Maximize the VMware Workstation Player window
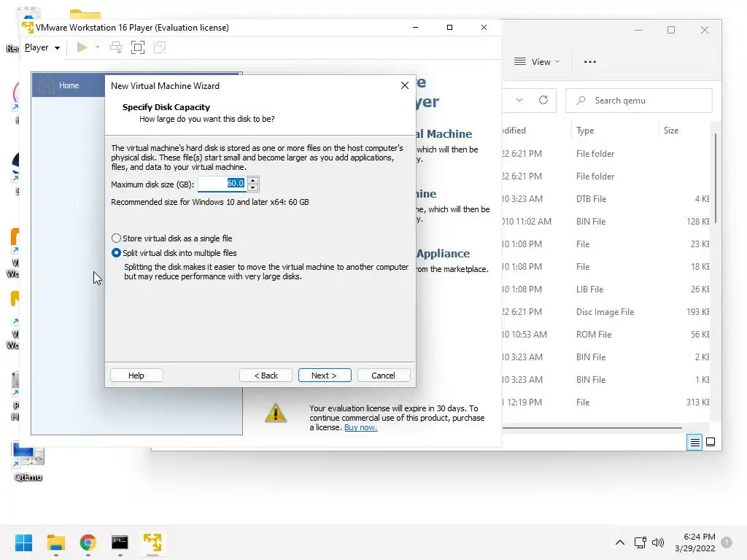This screenshot has height=560, width=747. pyautogui.click(x=449, y=28)
